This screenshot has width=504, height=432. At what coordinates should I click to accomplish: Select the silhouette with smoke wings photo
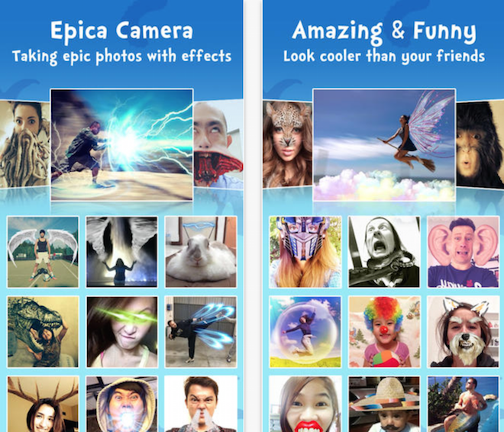click(122, 252)
